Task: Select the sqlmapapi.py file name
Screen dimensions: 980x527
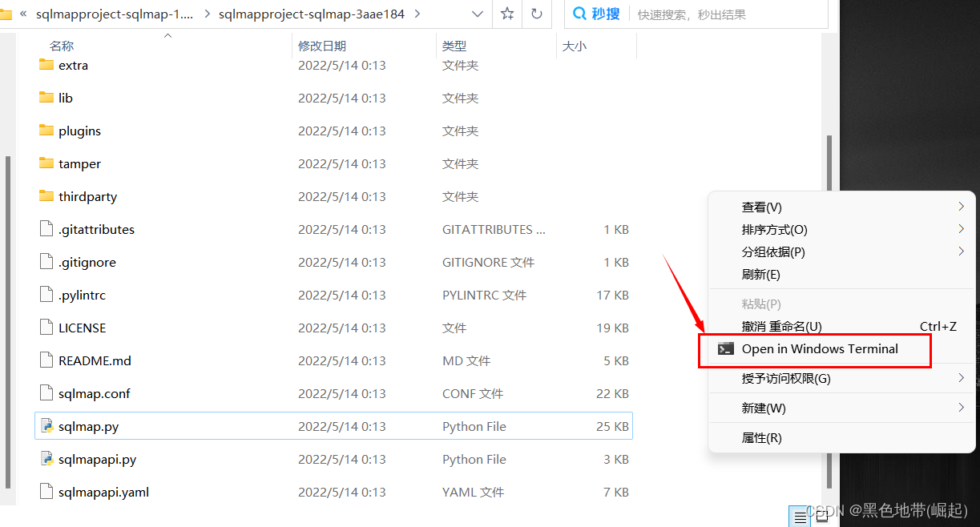Action: pyautogui.click(x=97, y=459)
